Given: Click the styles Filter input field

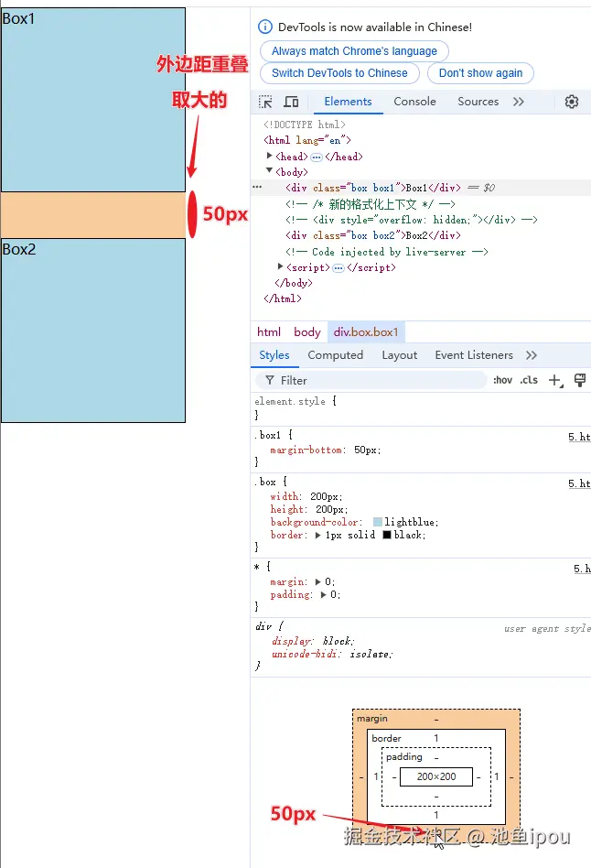Looking at the screenshot, I should pyautogui.click(x=371, y=380).
